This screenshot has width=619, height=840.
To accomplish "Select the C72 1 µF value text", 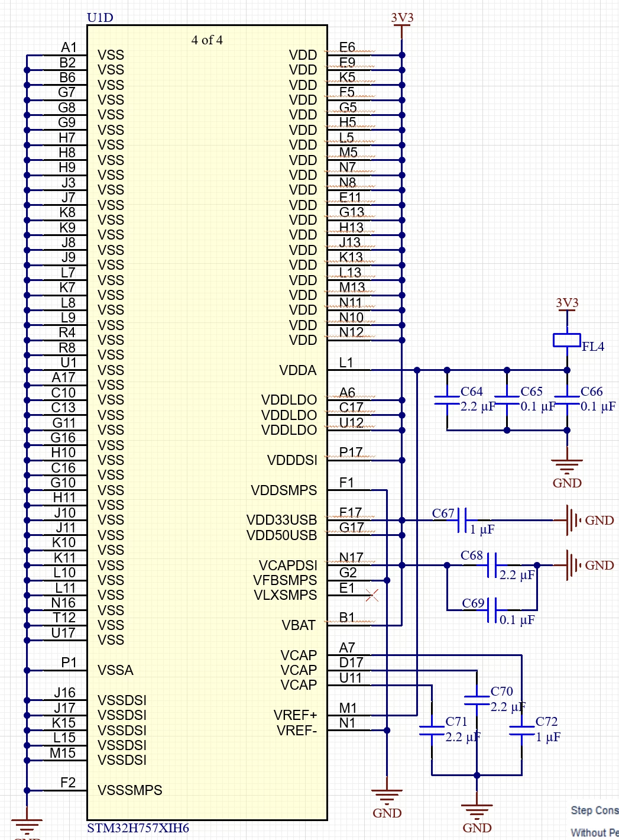I will (x=548, y=737).
